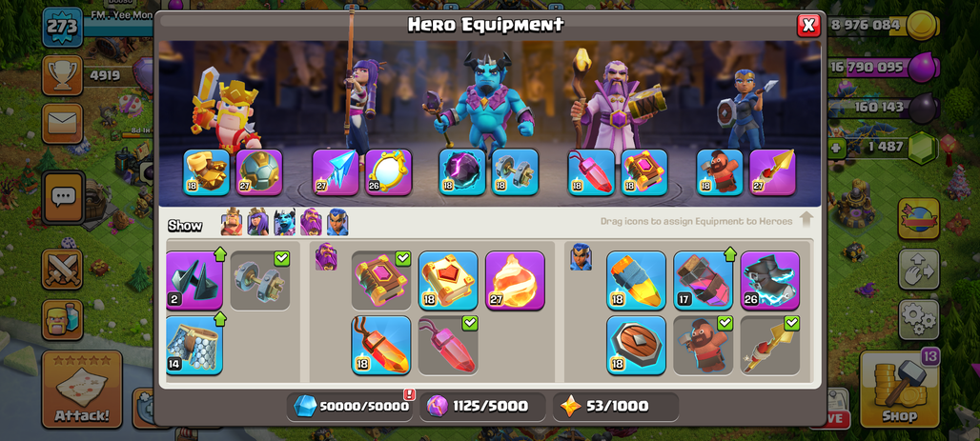Filter equipment by Minion Prince portrait

tap(284, 222)
